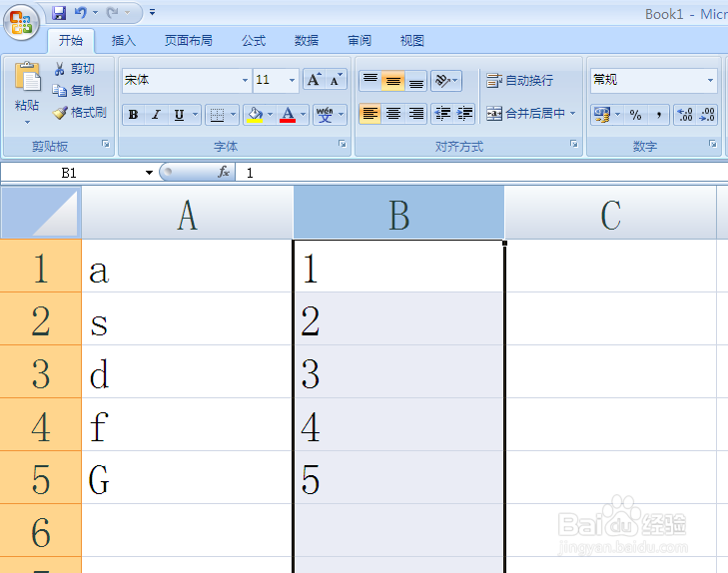This screenshot has height=573, width=728.
Task: Toggle italic formatting
Action: tap(156, 115)
